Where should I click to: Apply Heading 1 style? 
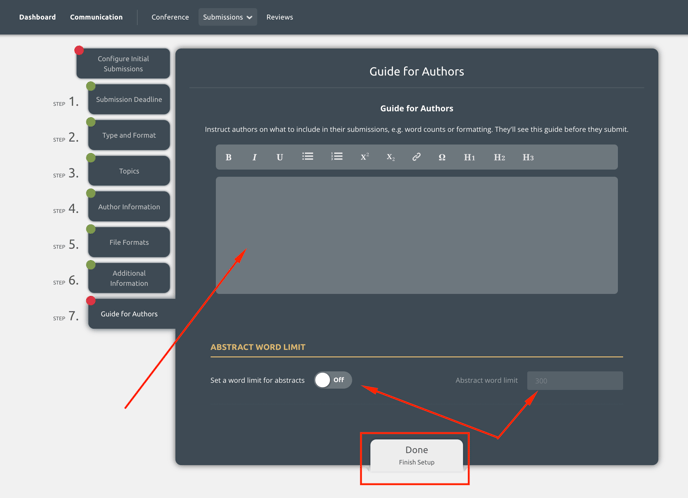pos(469,157)
